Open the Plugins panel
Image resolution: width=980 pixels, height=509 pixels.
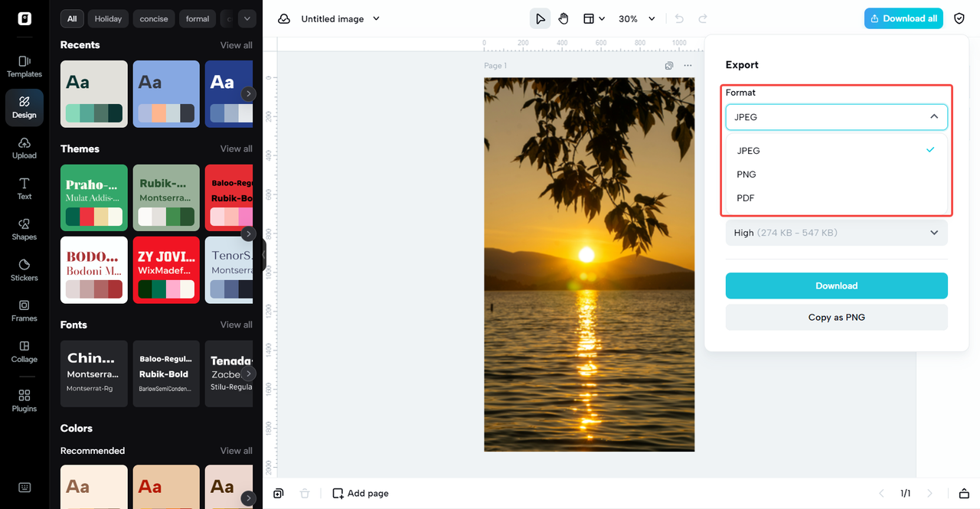coord(24,400)
